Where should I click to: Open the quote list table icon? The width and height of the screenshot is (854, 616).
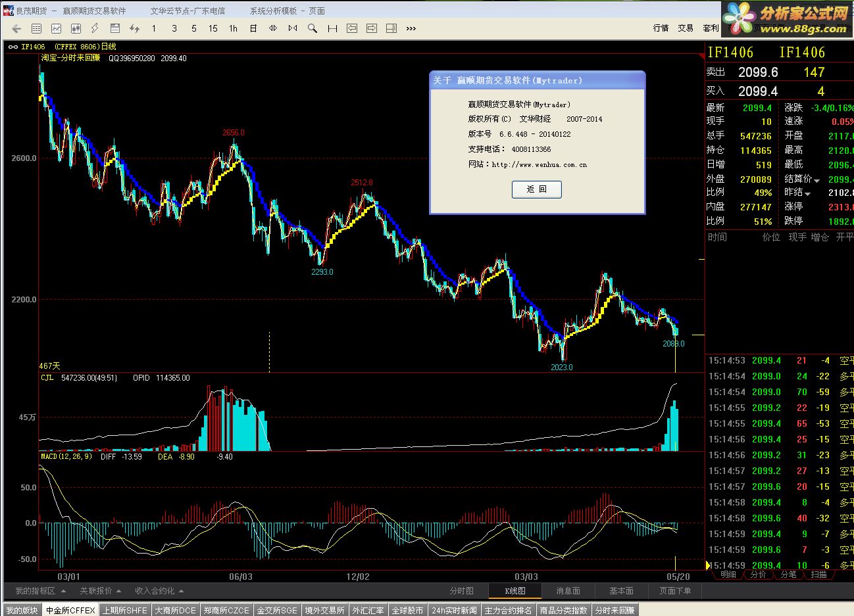(x=37, y=28)
